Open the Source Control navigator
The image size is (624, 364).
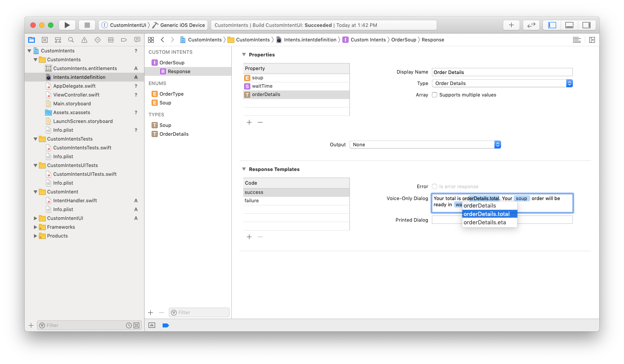pos(45,39)
